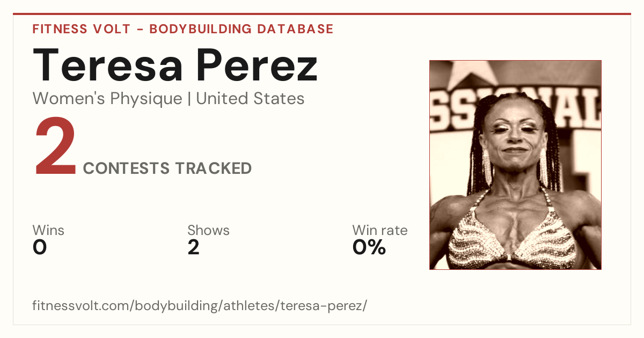
Task: Click the Teresa Perez athlete photo
Action: click(x=515, y=165)
